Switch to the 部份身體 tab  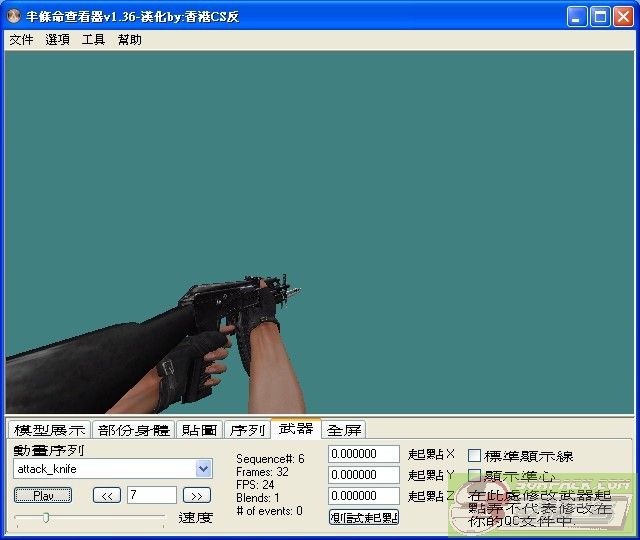click(x=134, y=430)
